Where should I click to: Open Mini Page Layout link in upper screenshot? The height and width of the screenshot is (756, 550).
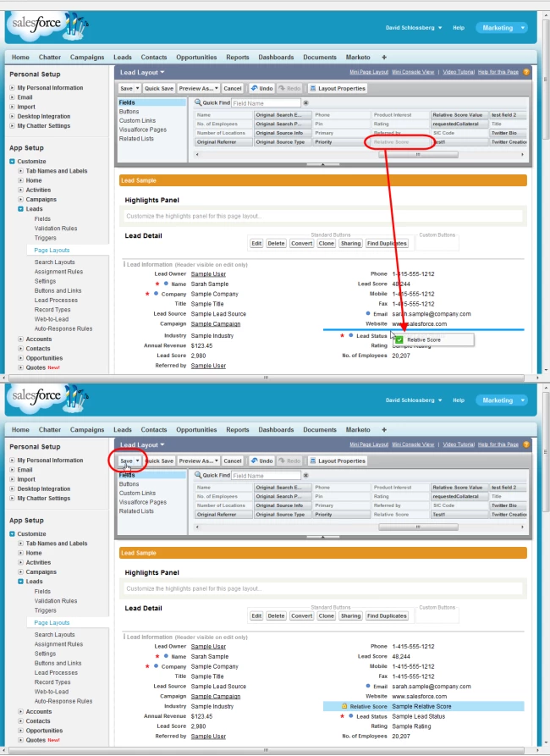tap(369, 72)
